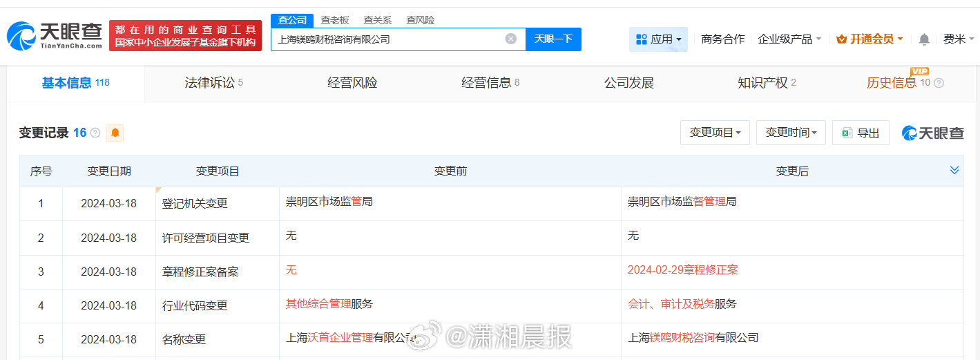Switch to the 经营信息 tab
The width and height of the screenshot is (980, 360).
click(490, 83)
